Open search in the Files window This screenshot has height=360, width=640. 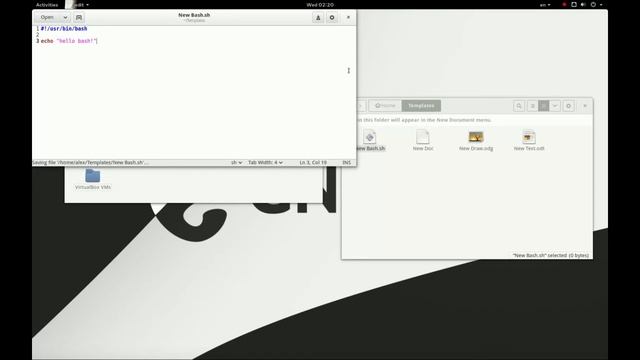(519, 106)
